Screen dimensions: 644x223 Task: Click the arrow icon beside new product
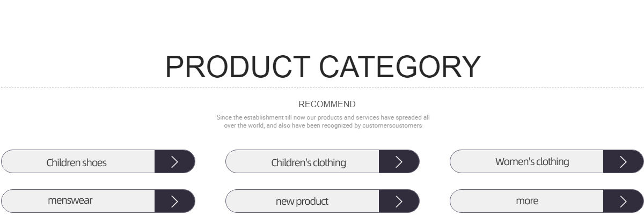click(x=399, y=202)
